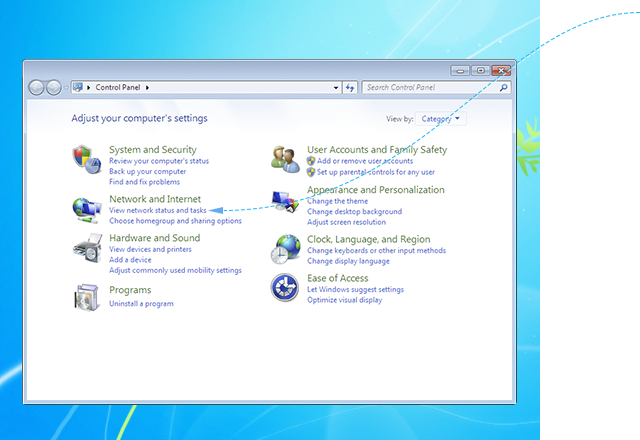This screenshot has height=440, width=640.
Task: Select Uninstall a program
Action: (141, 304)
